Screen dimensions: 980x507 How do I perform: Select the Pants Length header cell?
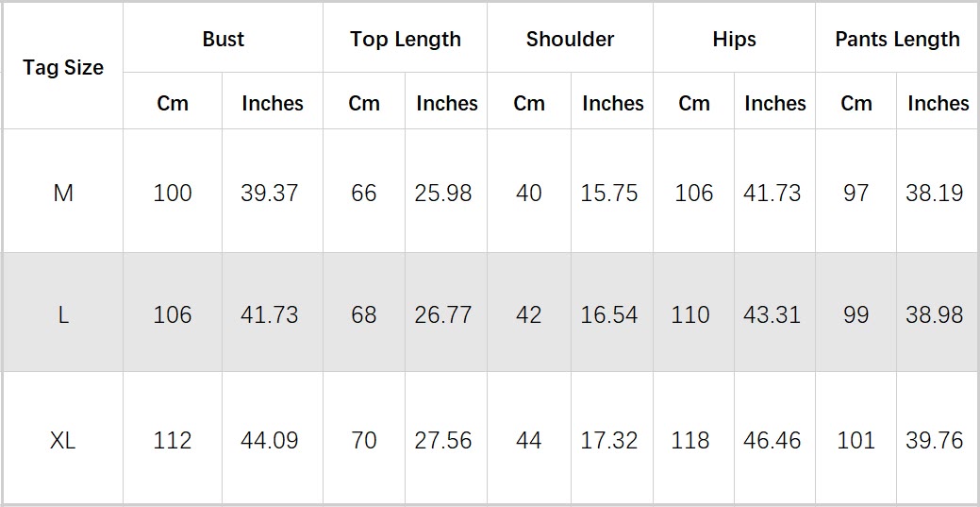tap(897, 40)
